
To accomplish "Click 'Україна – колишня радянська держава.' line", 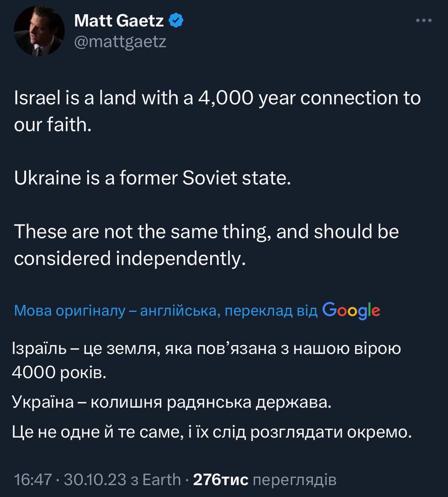I will pos(172,402).
